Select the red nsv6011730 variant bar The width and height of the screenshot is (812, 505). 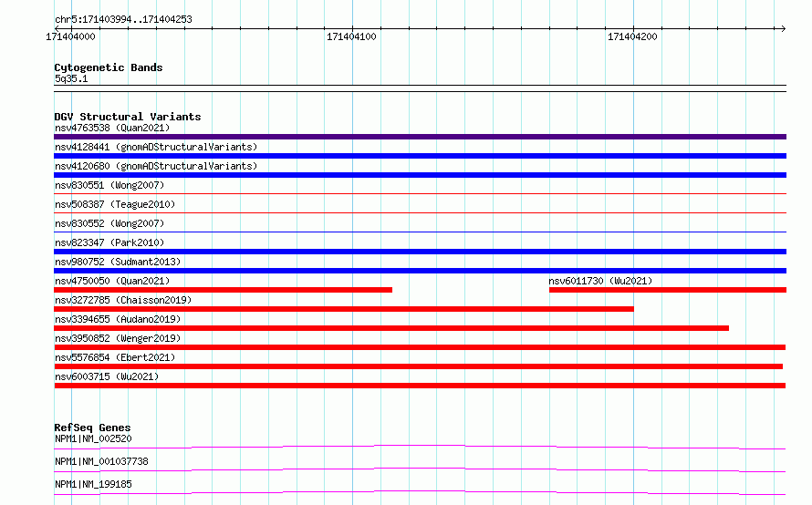[x=668, y=290]
